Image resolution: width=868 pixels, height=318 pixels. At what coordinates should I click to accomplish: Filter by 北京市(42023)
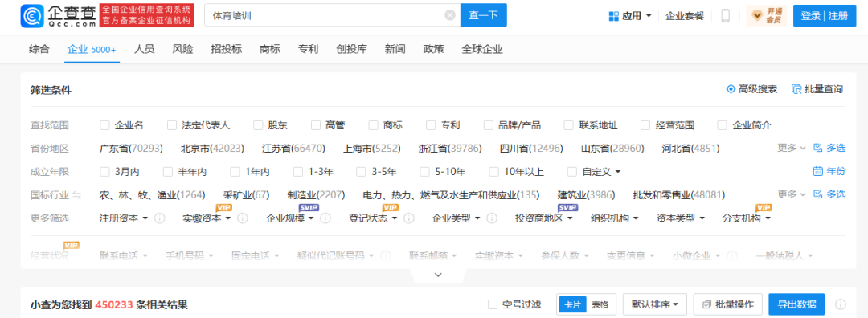pyautogui.click(x=212, y=149)
